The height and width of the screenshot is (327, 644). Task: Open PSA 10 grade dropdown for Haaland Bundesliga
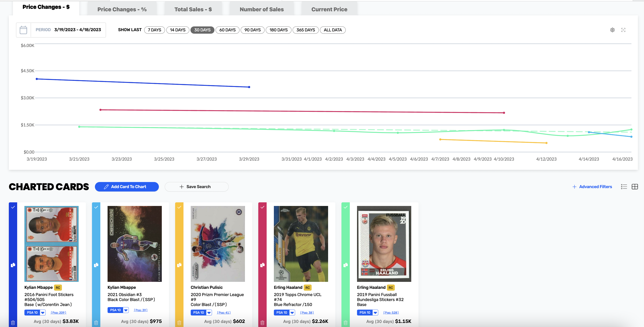[375, 313]
